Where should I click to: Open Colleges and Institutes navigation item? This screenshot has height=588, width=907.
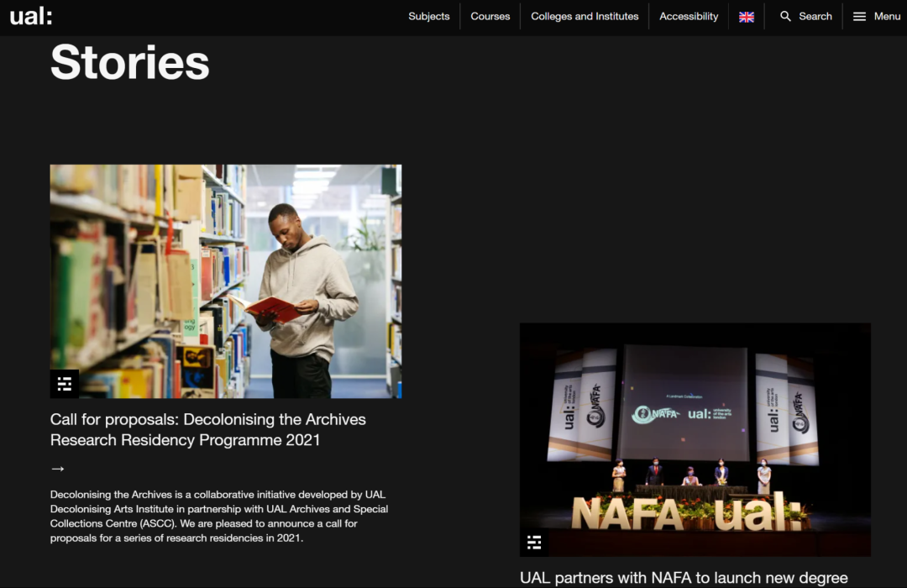click(585, 16)
